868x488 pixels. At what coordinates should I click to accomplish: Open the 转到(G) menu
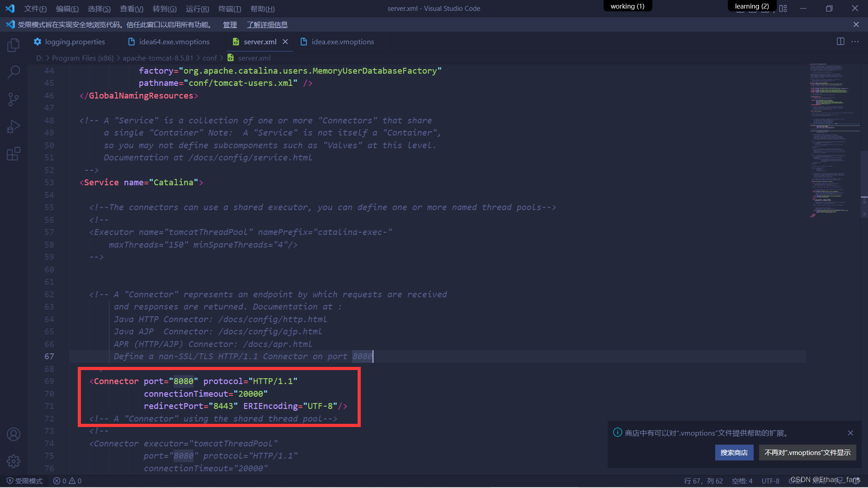(165, 9)
